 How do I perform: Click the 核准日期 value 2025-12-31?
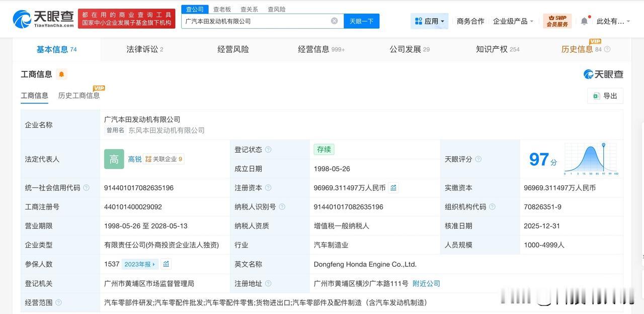pyautogui.click(x=542, y=226)
